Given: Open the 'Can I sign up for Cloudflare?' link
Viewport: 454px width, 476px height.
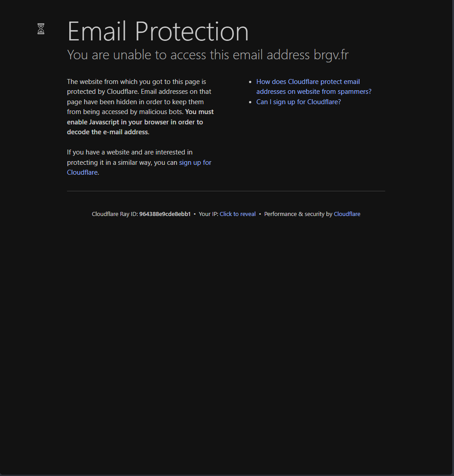Looking at the screenshot, I should (298, 102).
